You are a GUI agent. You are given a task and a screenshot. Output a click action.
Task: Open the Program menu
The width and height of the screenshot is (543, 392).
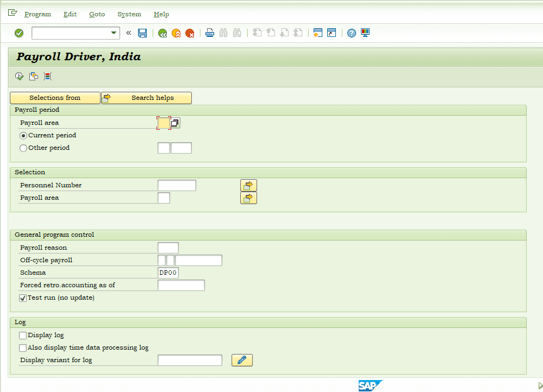(x=38, y=14)
